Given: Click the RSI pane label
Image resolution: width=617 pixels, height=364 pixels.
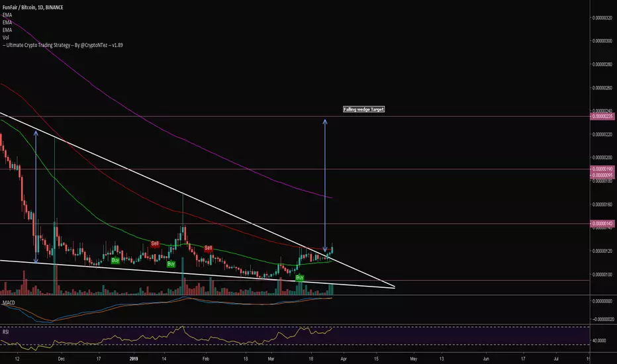Looking at the screenshot, I should coord(5,332).
